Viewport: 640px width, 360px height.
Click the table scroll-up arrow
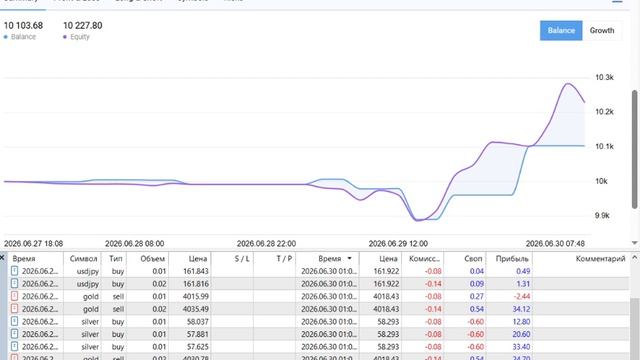click(x=635, y=258)
